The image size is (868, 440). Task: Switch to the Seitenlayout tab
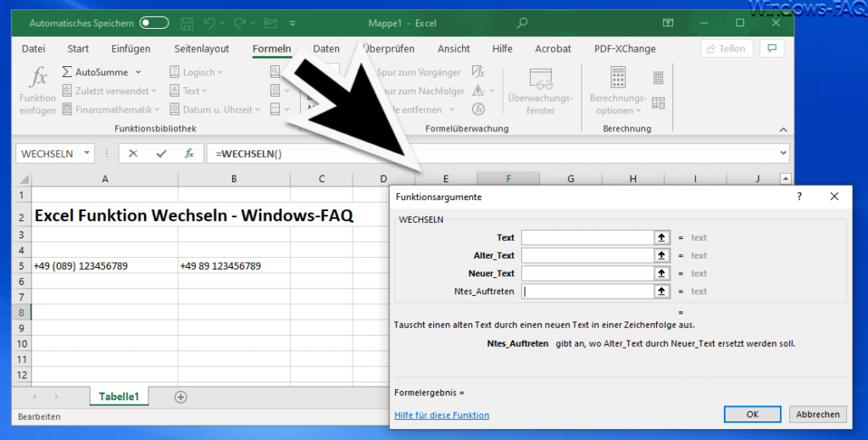[202, 48]
